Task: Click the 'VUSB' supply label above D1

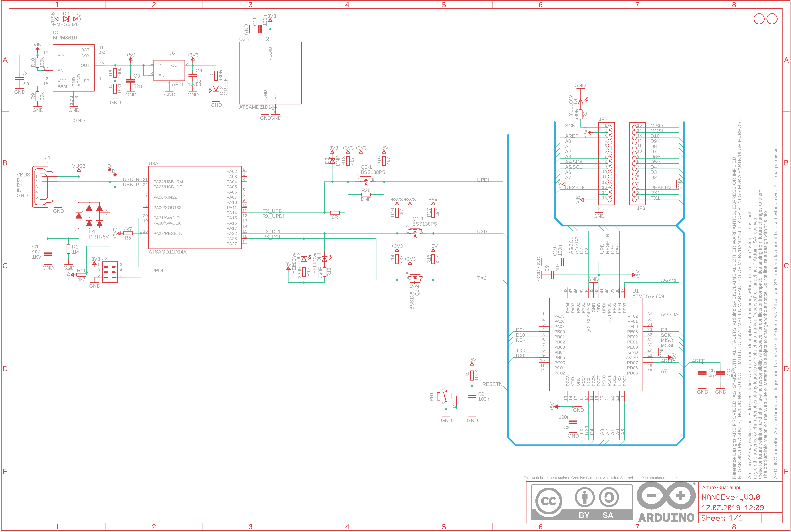Action: [78, 166]
